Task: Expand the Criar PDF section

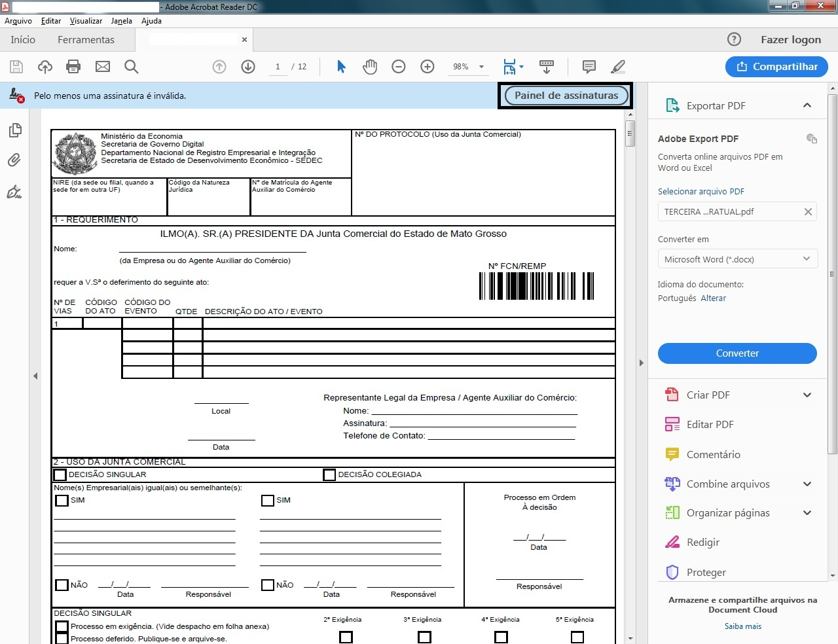Action: 807,395
